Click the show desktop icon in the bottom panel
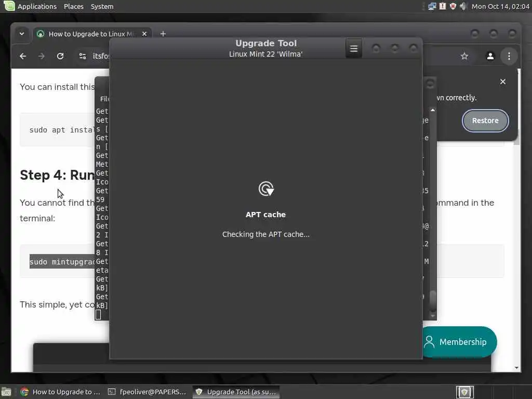Screen dimensions: 532x399 click(6, 392)
